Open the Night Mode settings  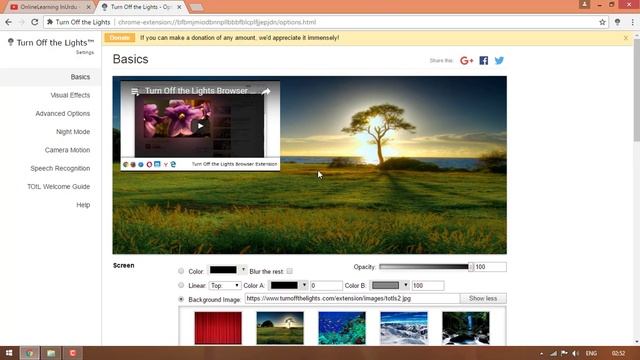click(73, 132)
